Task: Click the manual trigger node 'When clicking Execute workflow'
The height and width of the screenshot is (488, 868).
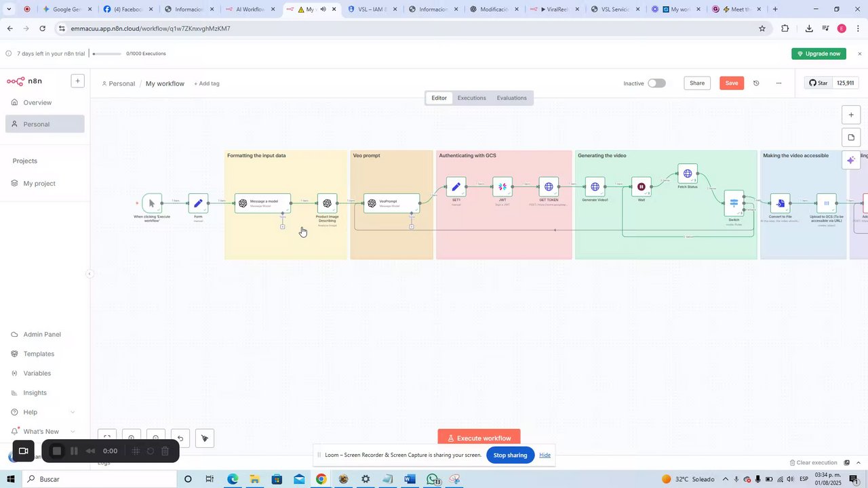Action: pos(152,203)
